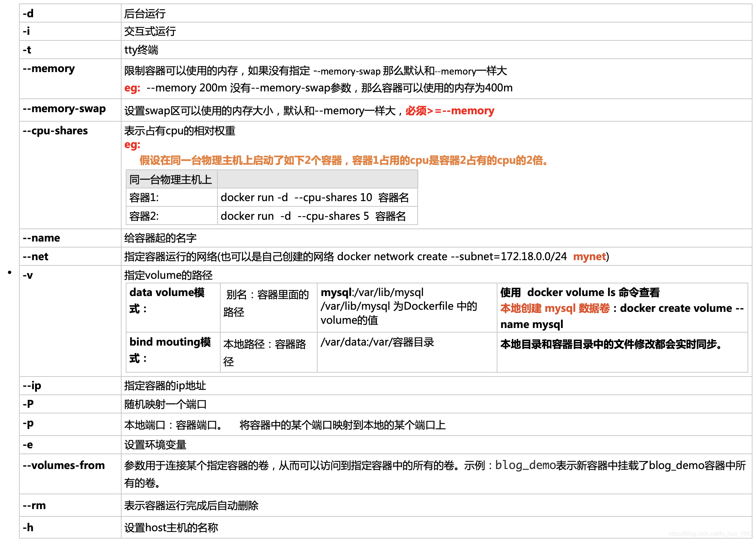The height and width of the screenshot is (540, 756).
Task: Click the text 设置环境变量
Action: (155, 445)
